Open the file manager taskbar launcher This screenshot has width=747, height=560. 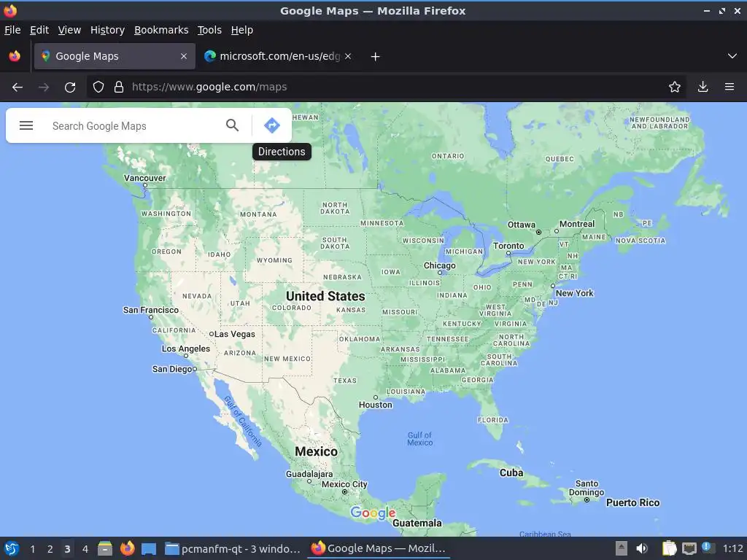[105, 548]
